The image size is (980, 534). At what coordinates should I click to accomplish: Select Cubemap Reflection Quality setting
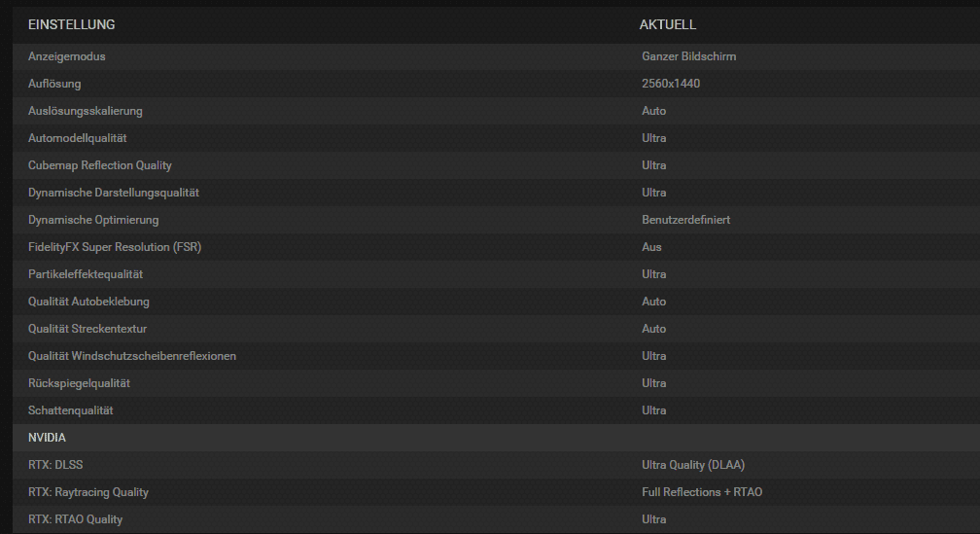pos(496,165)
